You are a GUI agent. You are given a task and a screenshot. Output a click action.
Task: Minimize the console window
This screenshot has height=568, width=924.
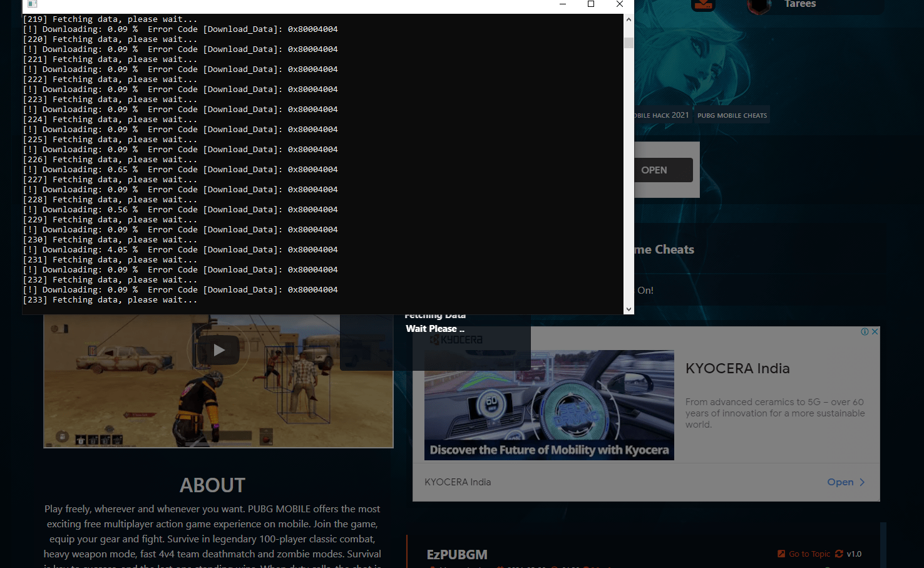tap(562, 4)
